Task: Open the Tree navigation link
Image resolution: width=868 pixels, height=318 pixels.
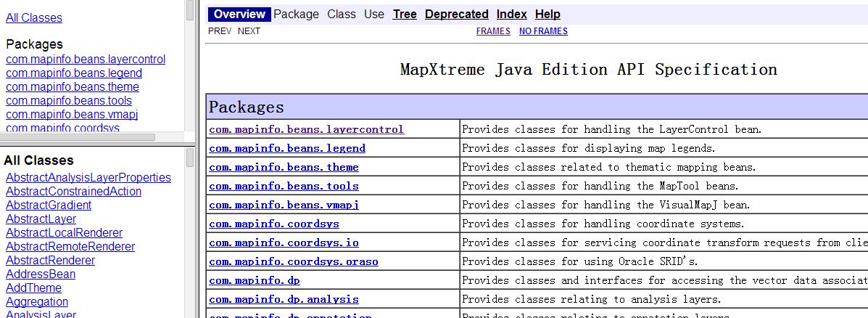Action: click(x=405, y=15)
